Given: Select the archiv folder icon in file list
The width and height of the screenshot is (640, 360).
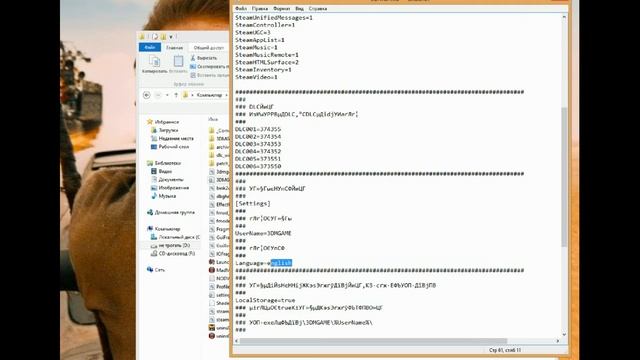Looking at the screenshot, I should (211, 147).
